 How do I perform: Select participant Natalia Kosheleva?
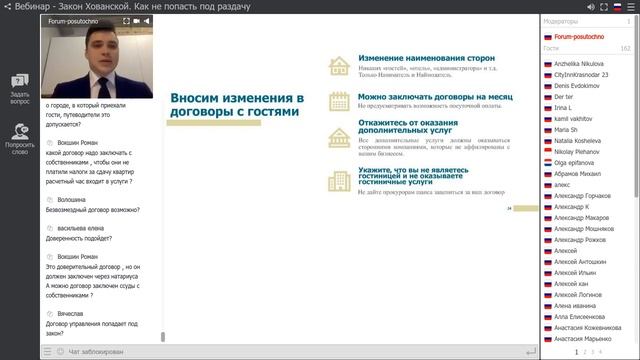tap(577, 141)
